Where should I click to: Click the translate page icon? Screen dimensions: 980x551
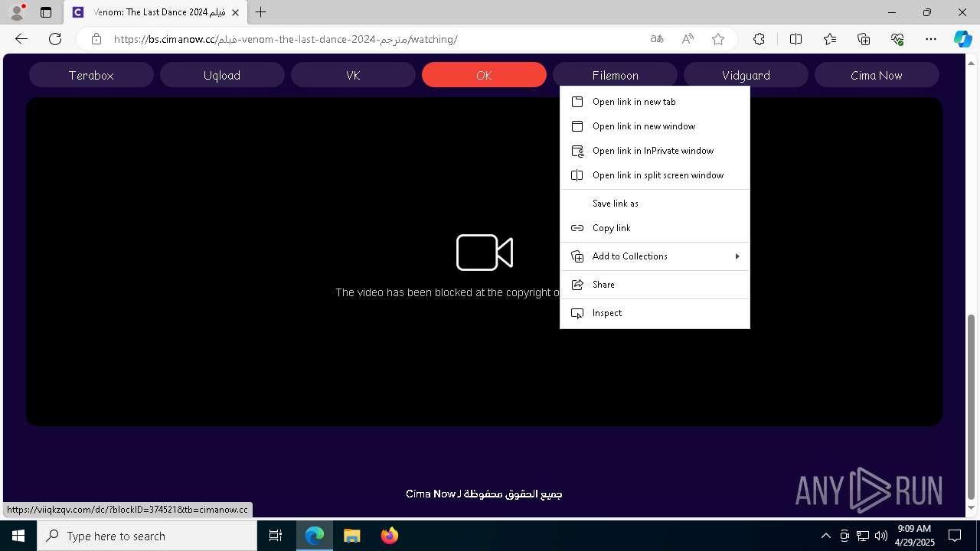coord(656,39)
